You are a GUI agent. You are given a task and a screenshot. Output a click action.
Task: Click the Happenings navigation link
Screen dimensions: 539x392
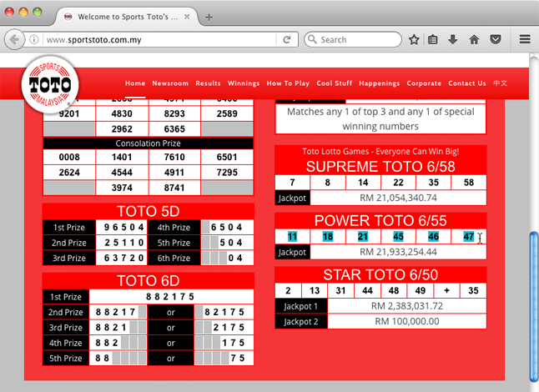click(x=380, y=83)
